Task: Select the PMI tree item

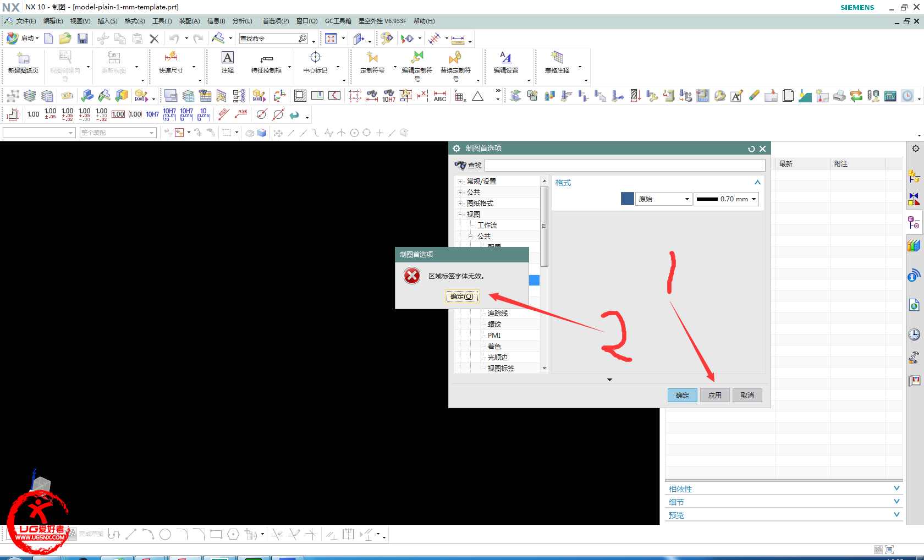Action: point(494,336)
